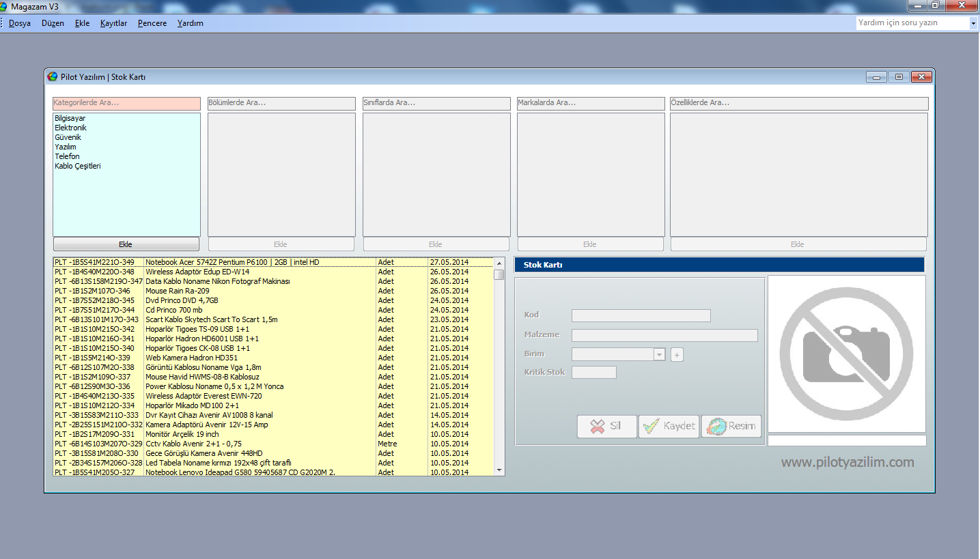
Task: Open the Dosya menu
Action: click(x=19, y=23)
